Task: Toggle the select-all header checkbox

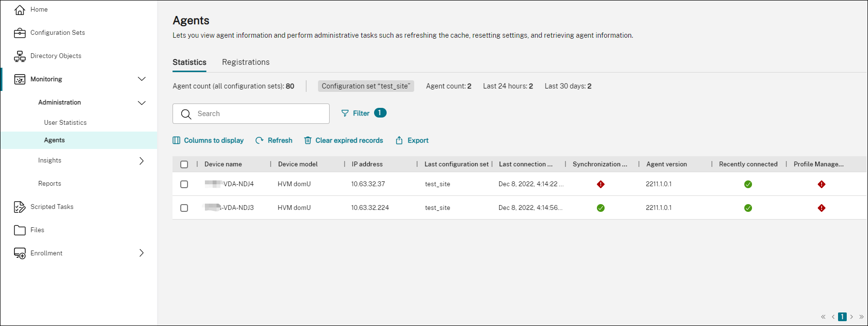Action: (184, 164)
